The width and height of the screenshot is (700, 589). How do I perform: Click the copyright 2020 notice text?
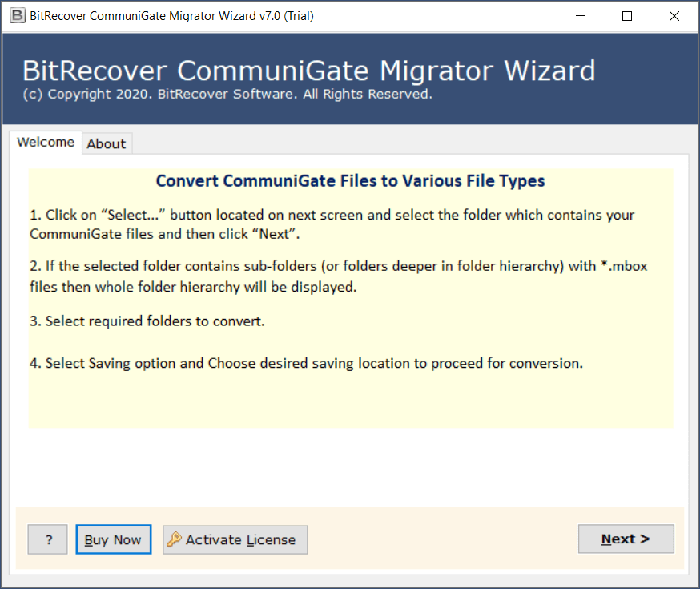pyautogui.click(x=227, y=95)
